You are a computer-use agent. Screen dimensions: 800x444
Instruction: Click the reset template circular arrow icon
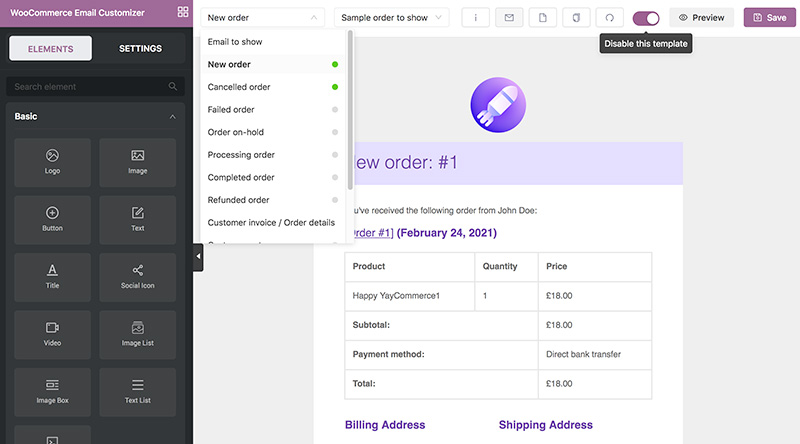pyautogui.click(x=610, y=17)
